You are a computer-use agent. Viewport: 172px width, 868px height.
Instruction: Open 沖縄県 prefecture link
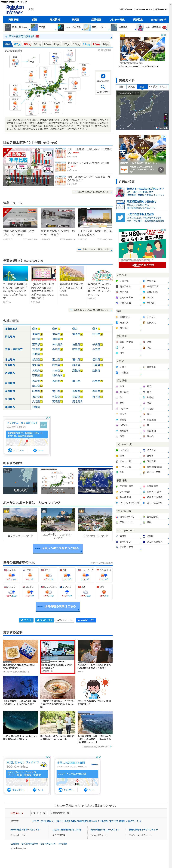coord(36,407)
